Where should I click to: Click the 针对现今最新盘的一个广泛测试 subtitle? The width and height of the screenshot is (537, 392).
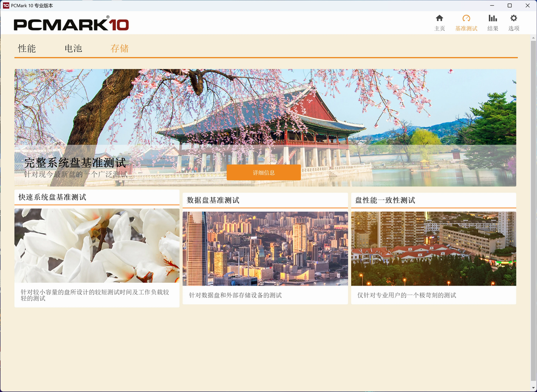point(76,175)
